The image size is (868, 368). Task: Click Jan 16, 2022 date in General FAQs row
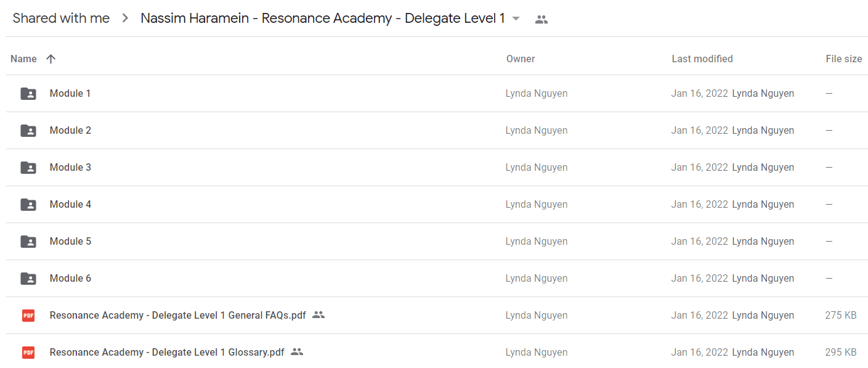(700, 316)
